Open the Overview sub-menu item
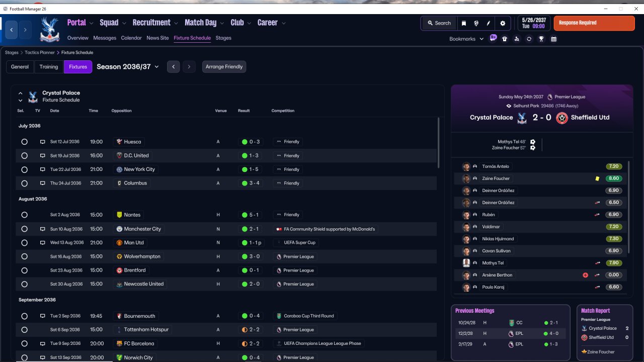The width and height of the screenshot is (644, 362). [78, 38]
